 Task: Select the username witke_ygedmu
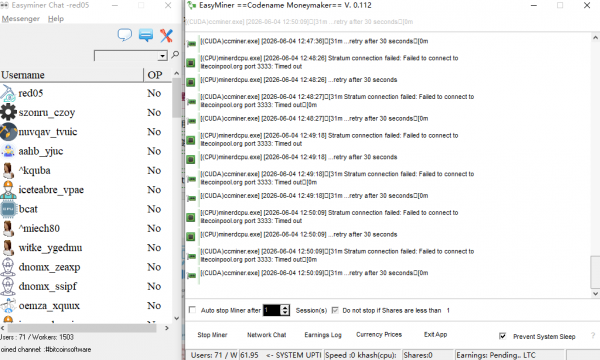click(x=50, y=248)
